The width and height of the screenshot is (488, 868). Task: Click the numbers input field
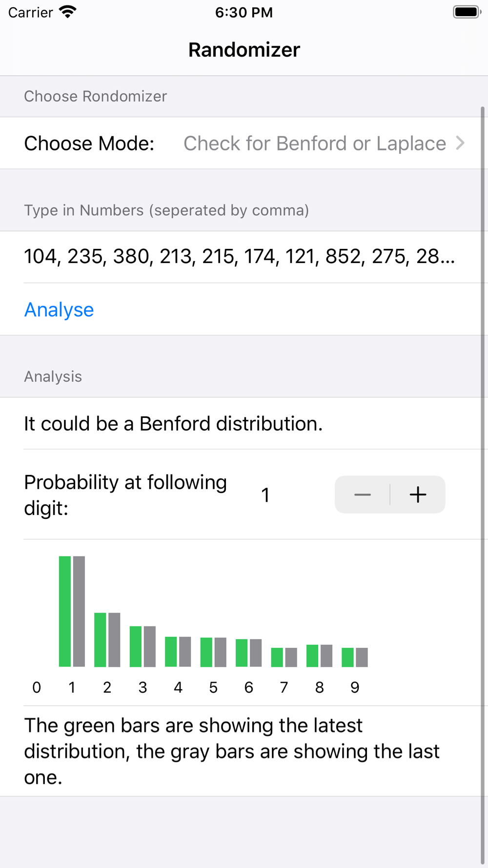pyautogui.click(x=239, y=257)
